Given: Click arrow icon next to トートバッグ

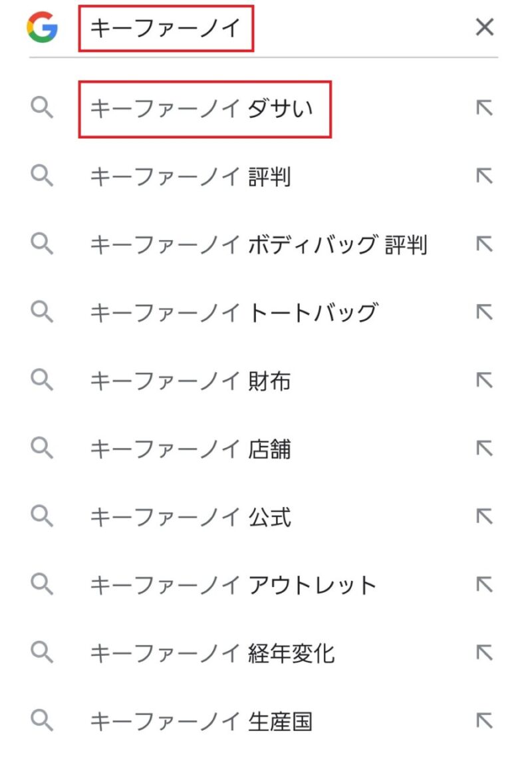Looking at the screenshot, I should 485,312.
